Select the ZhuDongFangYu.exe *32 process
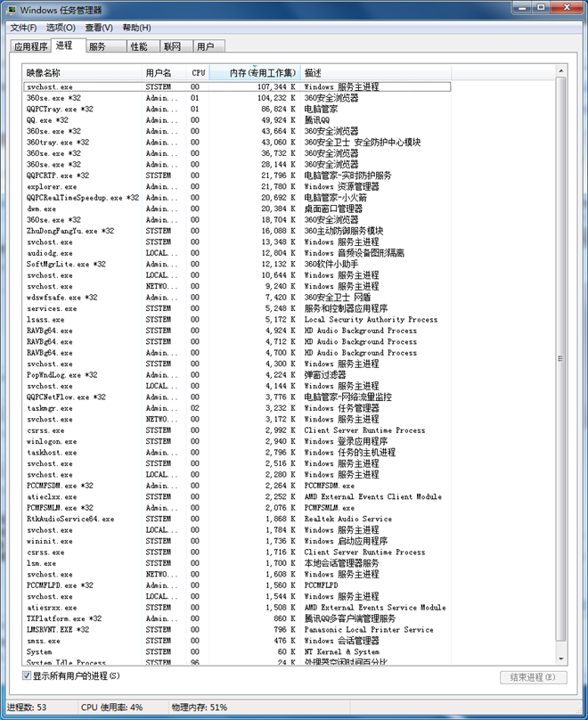 237,231
